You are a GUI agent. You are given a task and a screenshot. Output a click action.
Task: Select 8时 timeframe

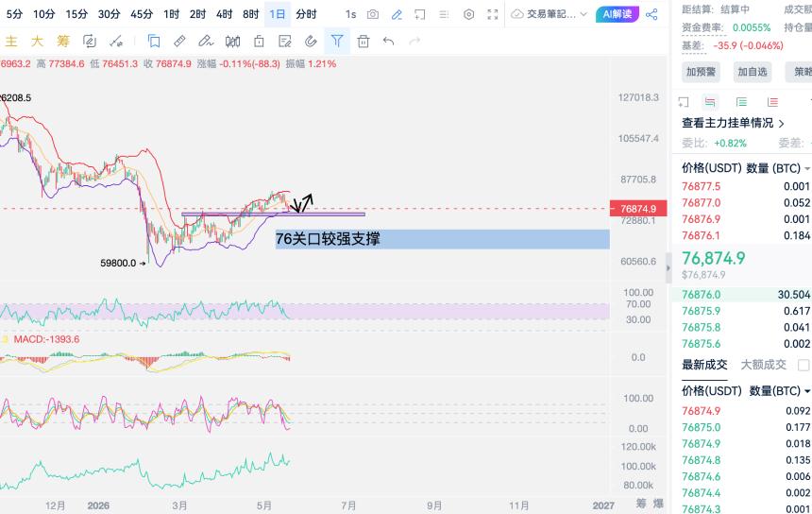pos(250,14)
